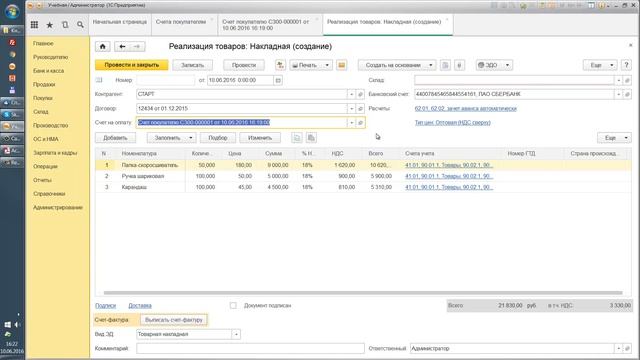Viewport: 640px width, 360px height.
Task: Open calendar picker beside document date
Action: point(278,80)
